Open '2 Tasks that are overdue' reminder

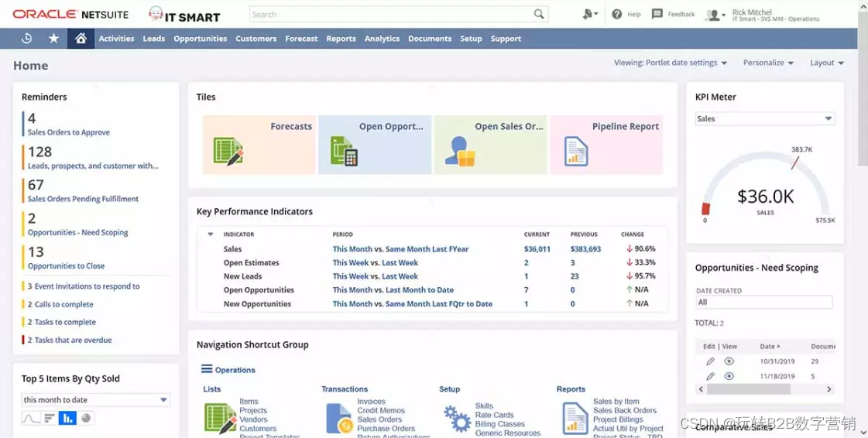(x=70, y=340)
